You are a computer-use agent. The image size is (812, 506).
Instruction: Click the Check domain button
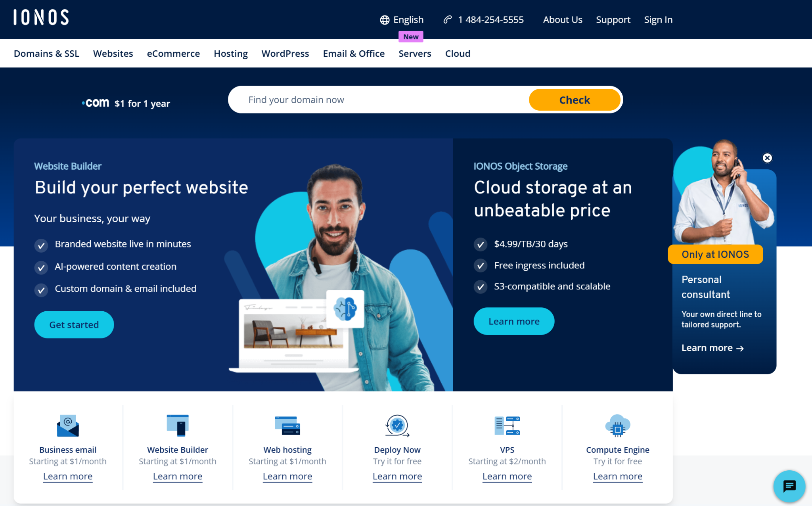click(x=575, y=100)
